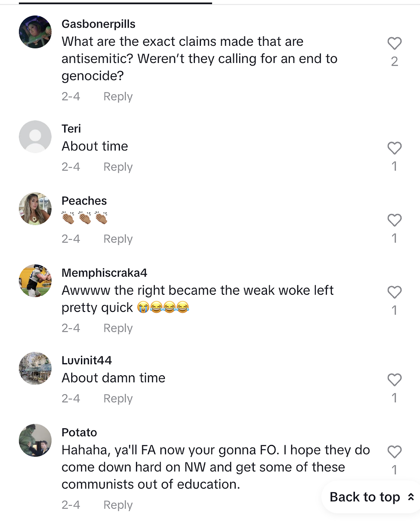
Task: Tap heart on Peaches' clapping comment
Action: (x=394, y=220)
